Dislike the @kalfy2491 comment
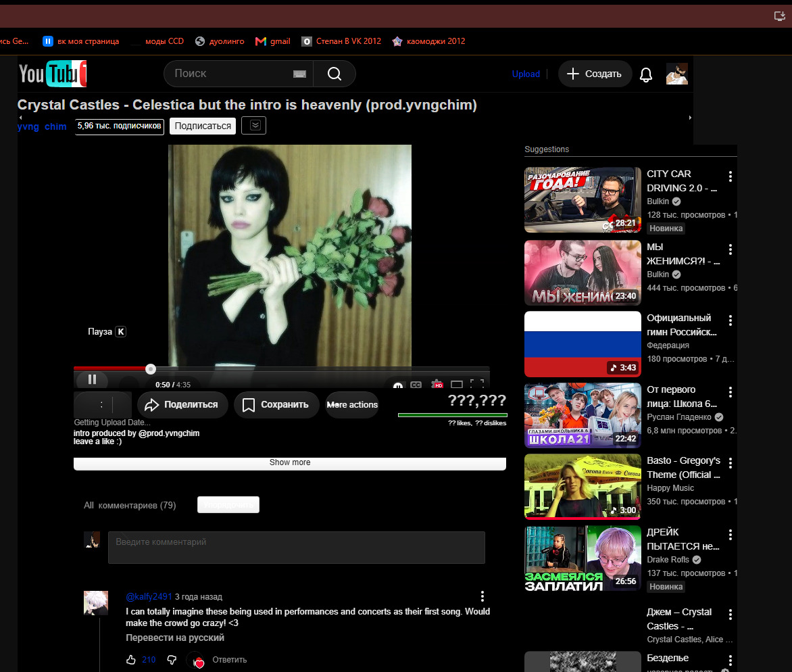Screen dimensions: 792x672 click(172, 659)
